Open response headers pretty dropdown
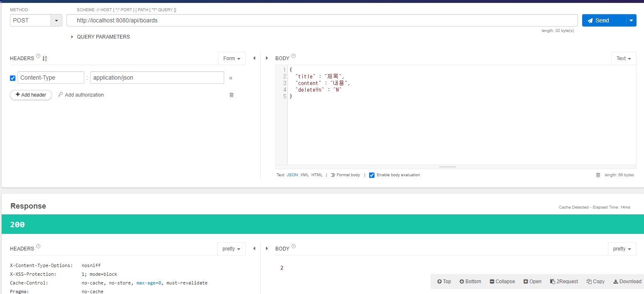This screenshot has width=644, height=294. [x=231, y=249]
